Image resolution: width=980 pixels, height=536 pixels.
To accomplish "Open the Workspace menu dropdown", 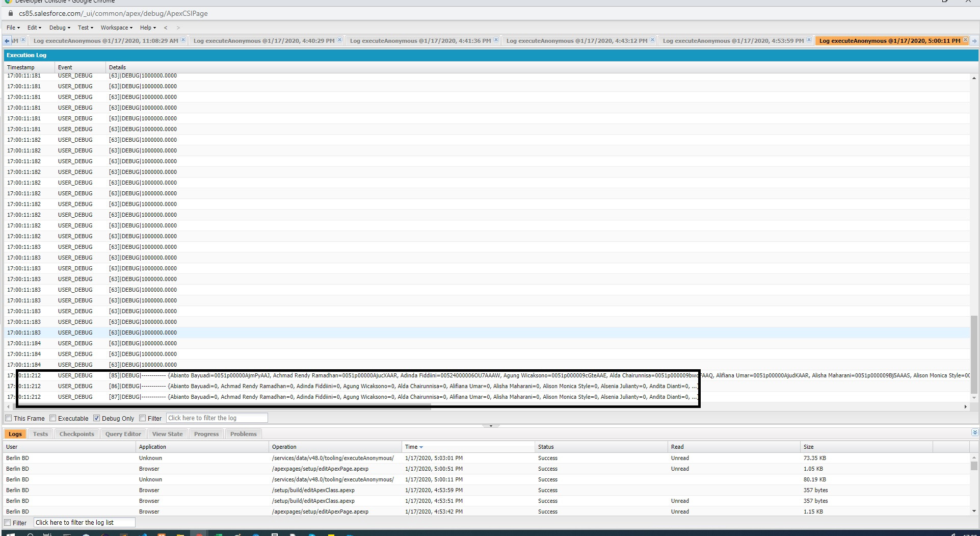I will pos(117,28).
